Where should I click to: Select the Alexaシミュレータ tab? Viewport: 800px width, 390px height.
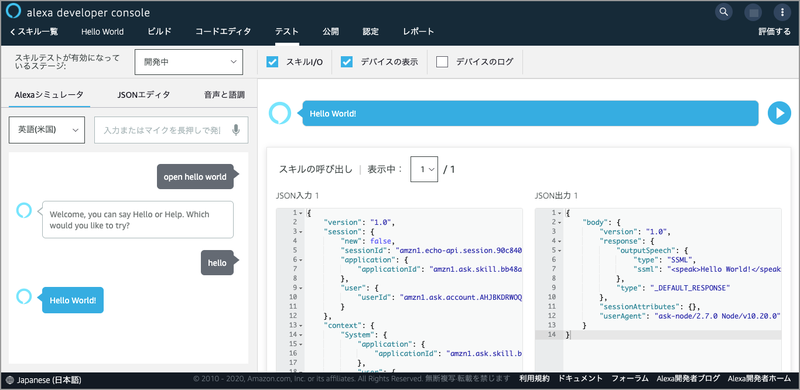pos(49,94)
